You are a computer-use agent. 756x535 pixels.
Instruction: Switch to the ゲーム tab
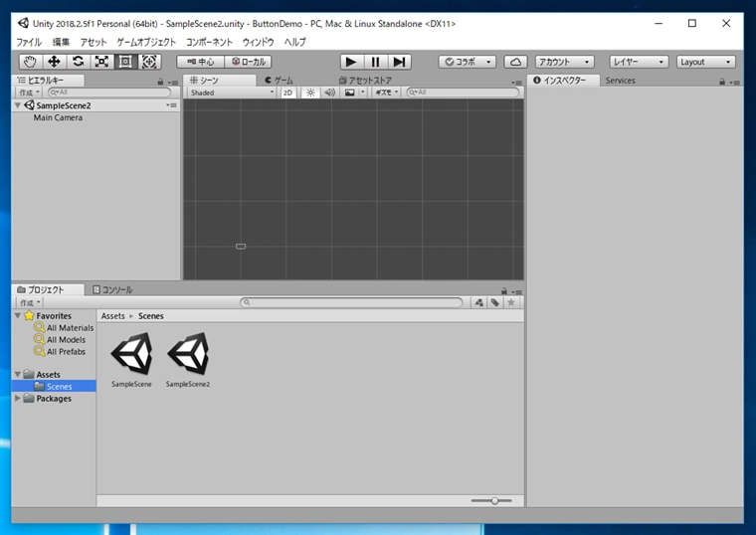280,80
